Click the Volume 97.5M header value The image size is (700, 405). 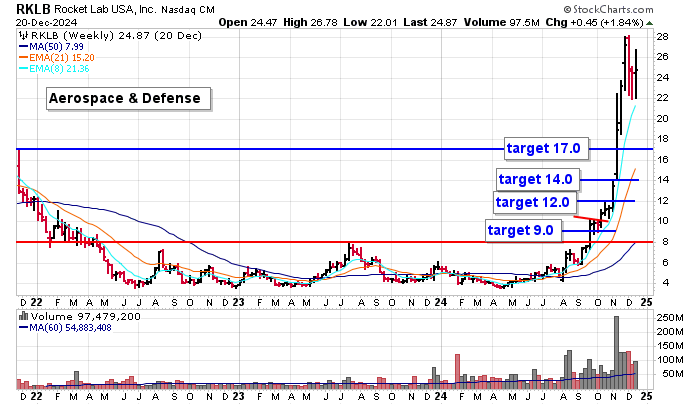click(501, 22)
